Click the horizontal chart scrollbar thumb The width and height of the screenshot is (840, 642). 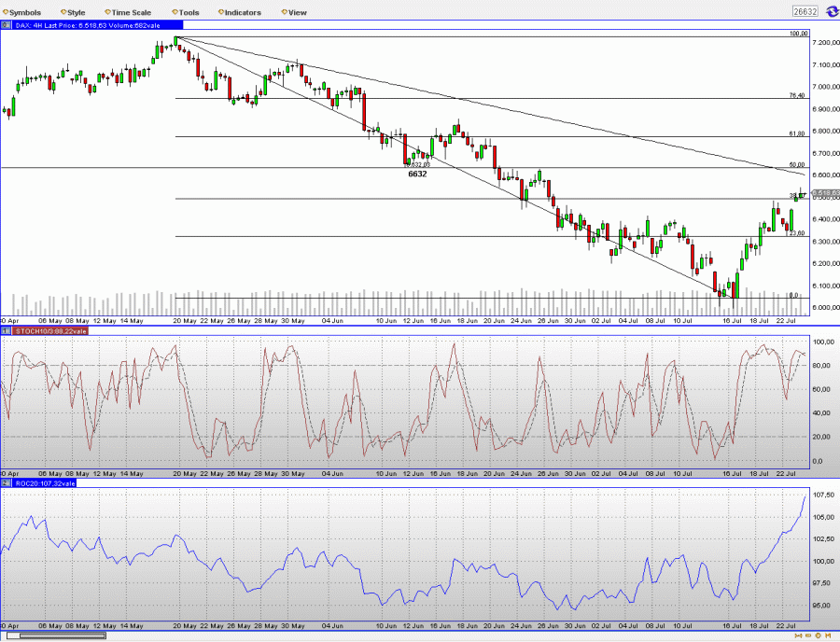click(x=63, y=635)
